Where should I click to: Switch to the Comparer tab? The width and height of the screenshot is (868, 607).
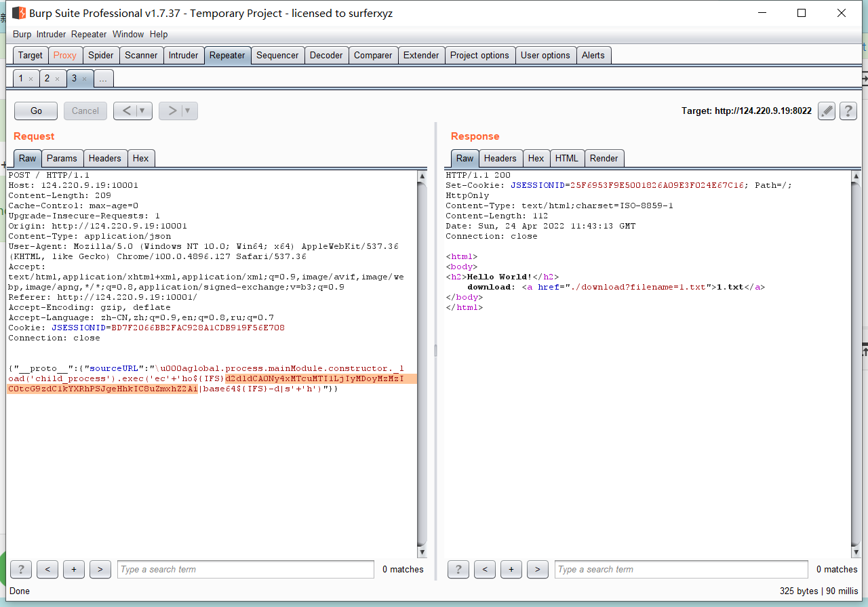pos(373,55)
